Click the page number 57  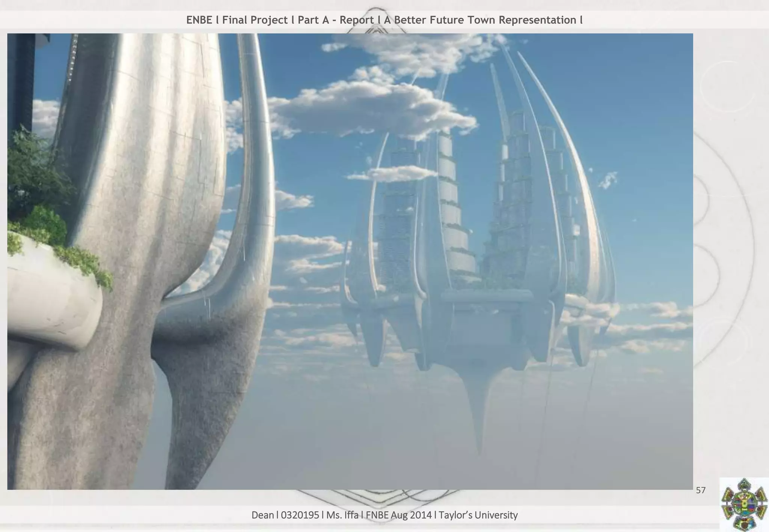coord(701,490)
